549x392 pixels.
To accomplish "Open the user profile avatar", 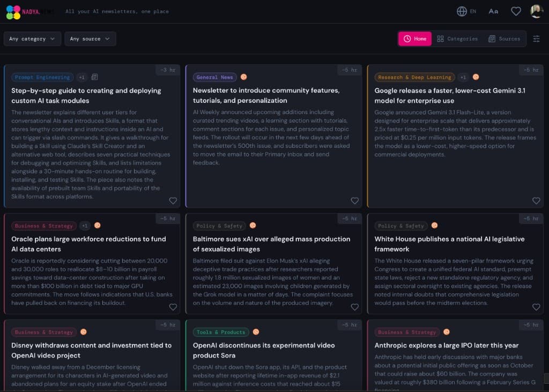I will 537,11.
